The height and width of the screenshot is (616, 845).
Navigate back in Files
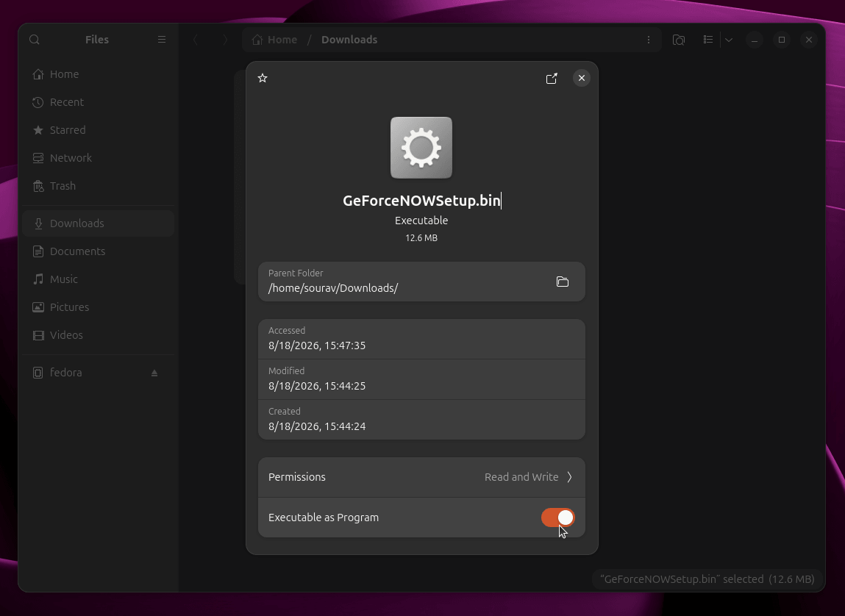(x=196, y=40)
